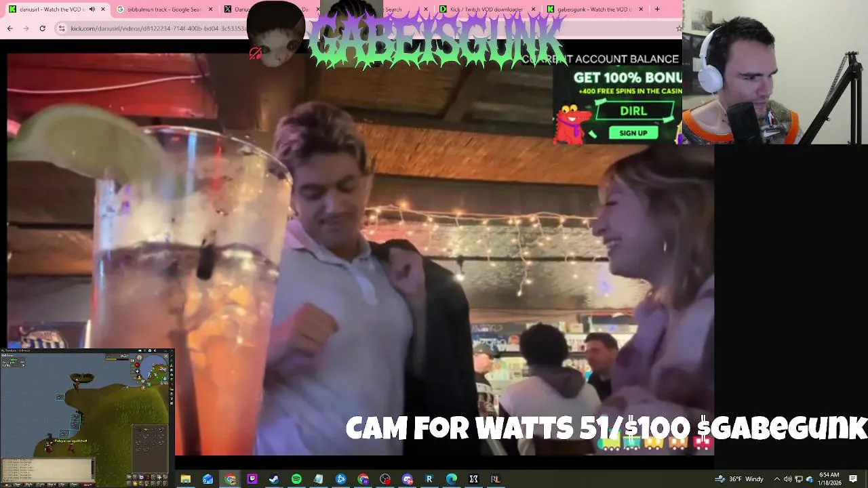
Task: Open the RuneLite RL icon in the taskbar
Action: pyautogui.click(x=495, y=479)
